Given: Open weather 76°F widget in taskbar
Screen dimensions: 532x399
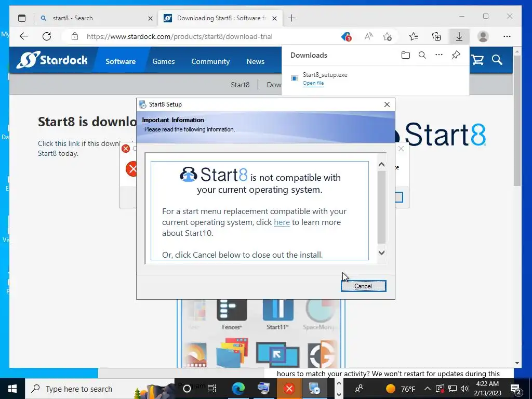Looking at the screenshot, I should (401, 389).
